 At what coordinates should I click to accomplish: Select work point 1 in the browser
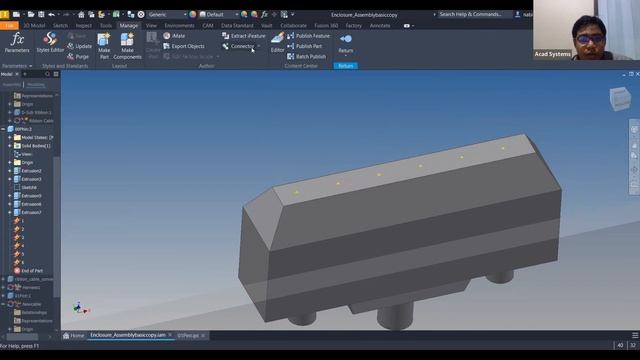tap(19, 221)
